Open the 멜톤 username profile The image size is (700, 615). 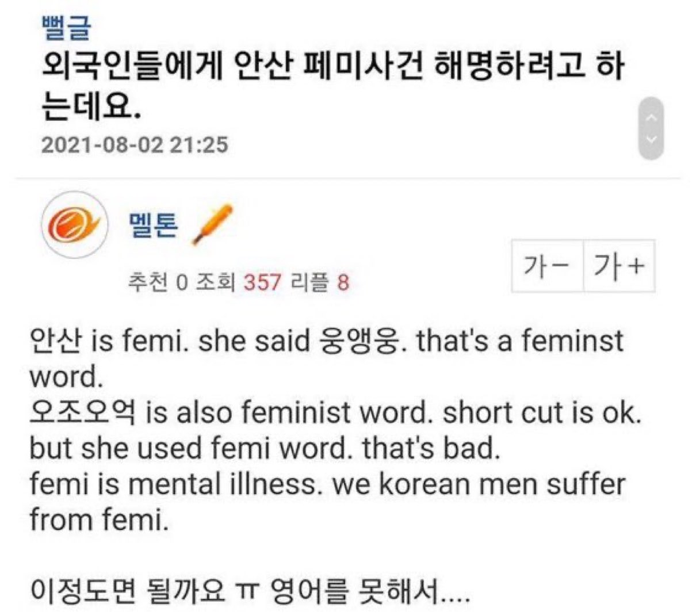tap(153, 226)
